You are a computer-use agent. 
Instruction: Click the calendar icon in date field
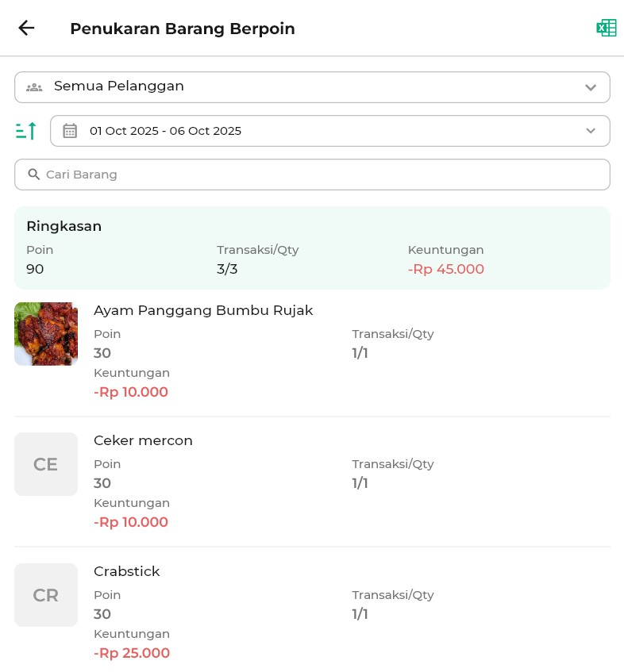[x=70, y=131]
